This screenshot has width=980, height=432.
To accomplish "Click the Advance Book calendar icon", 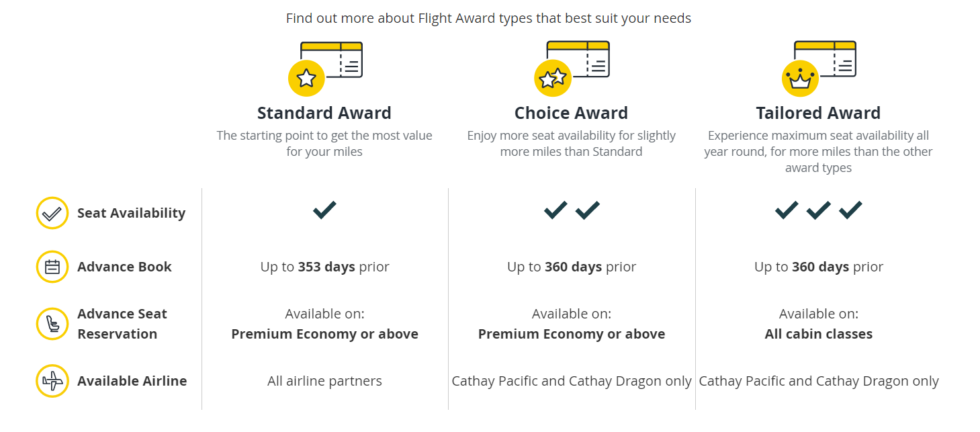I will tap(52, 267).
